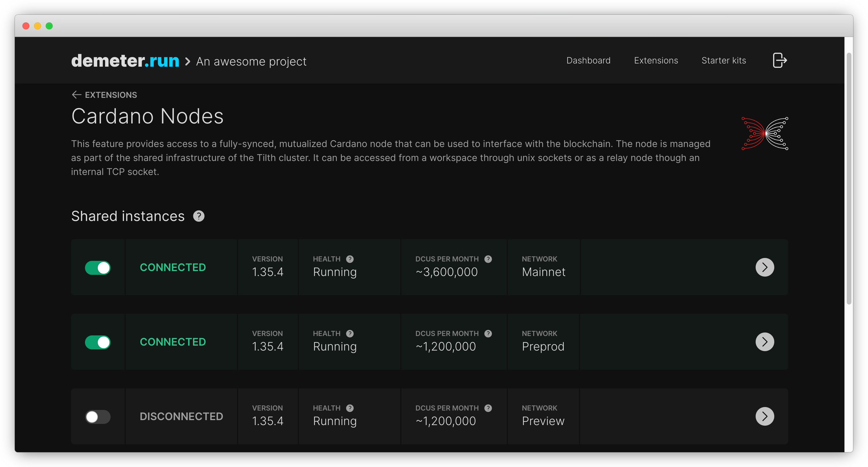Open the Extensions nav item
Screen dimensions: 868x467
[656, 61]
